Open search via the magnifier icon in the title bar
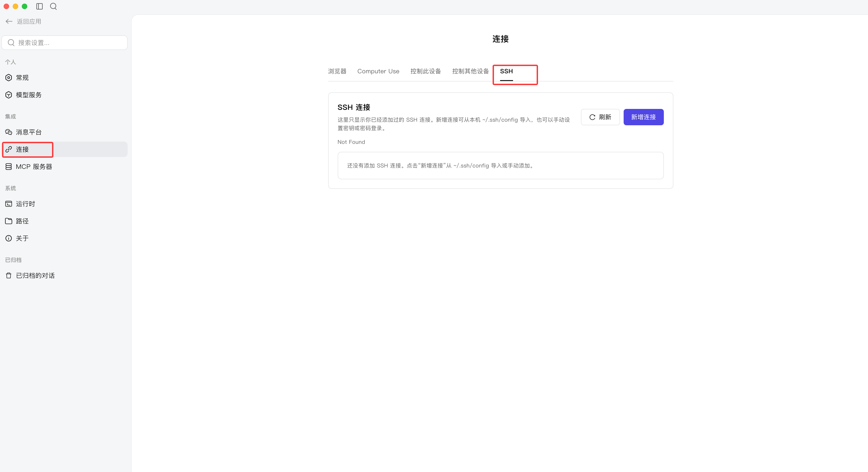 (x=53, y=6)
